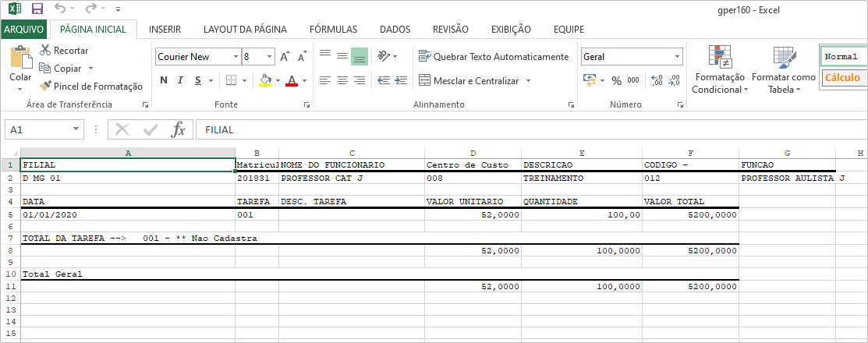868x343 pixels.
Task: Click Copiar to copy selection
Action: point(61,69)
